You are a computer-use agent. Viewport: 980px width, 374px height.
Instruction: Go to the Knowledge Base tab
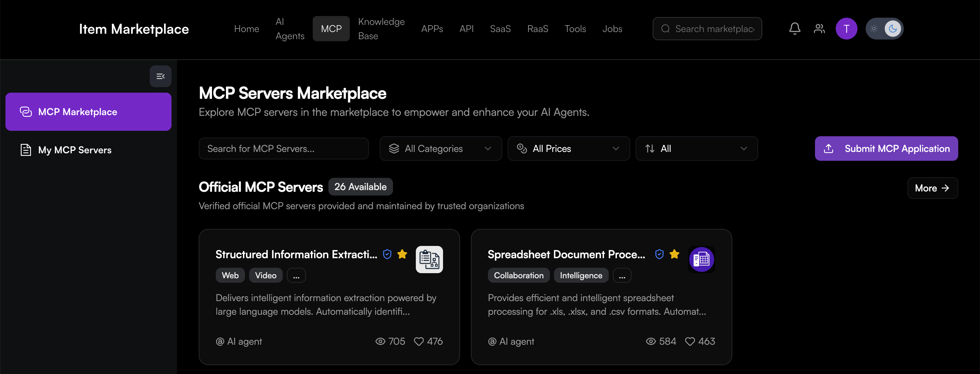[x=381, y=29]
